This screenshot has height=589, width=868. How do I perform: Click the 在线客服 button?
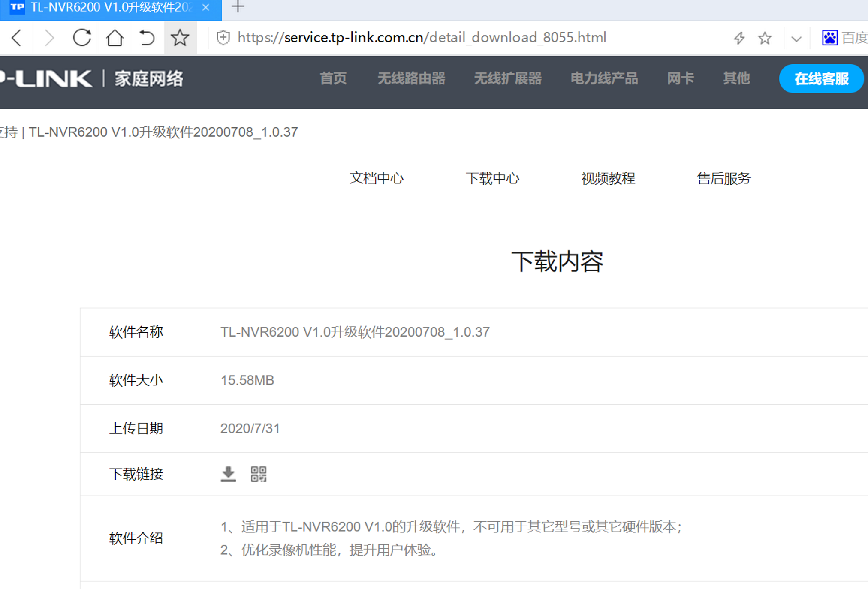click(821, 78)
